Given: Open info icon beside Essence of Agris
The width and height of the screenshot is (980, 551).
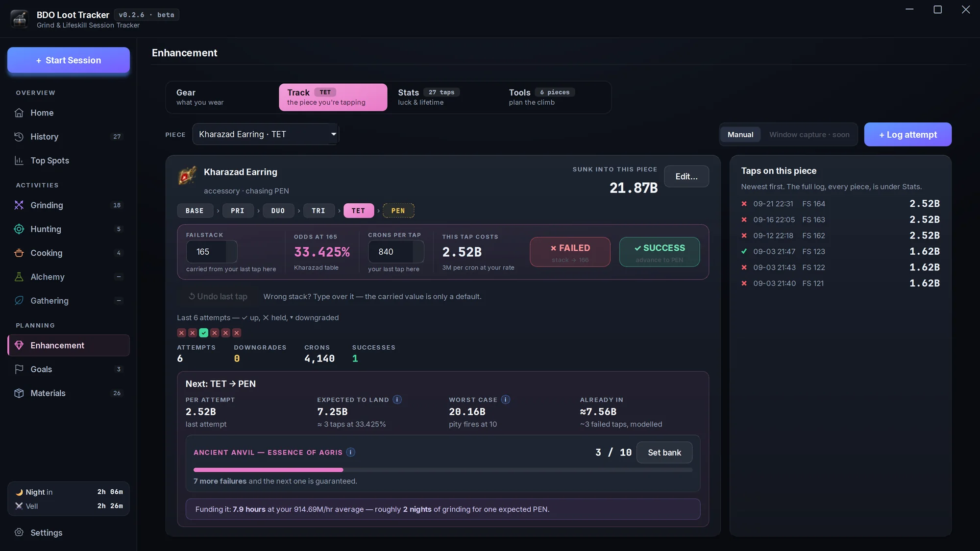Looking at the screenshot, I should coord(351,452).
